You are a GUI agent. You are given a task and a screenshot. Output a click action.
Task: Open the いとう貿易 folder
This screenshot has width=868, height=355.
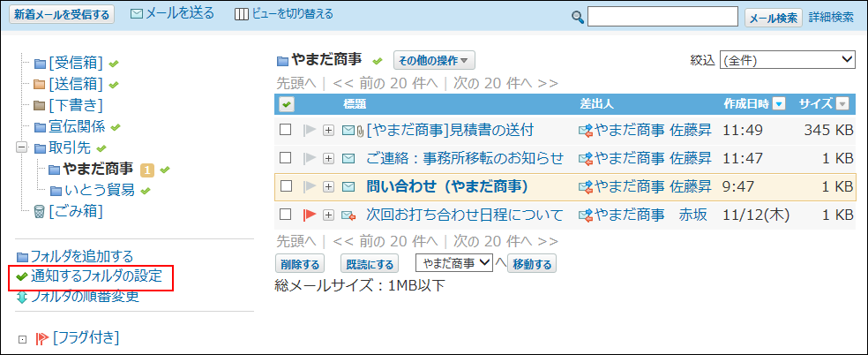tap(99, 190)
